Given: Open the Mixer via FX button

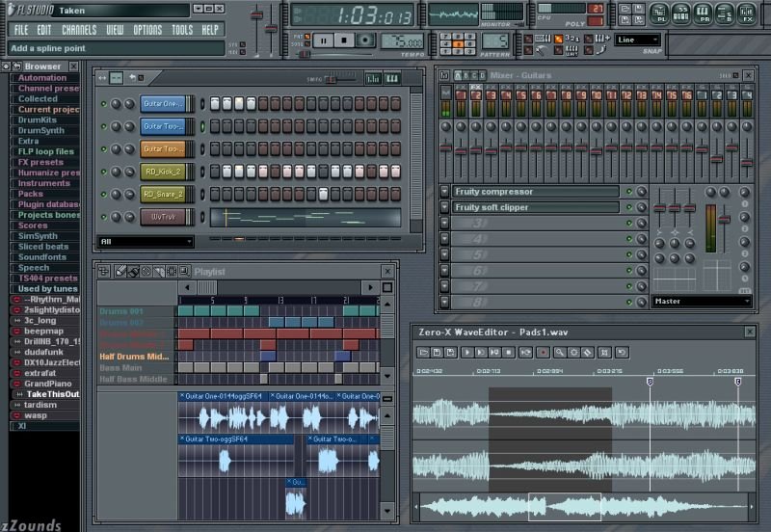Looking at the screenshot, I should 746,13.
